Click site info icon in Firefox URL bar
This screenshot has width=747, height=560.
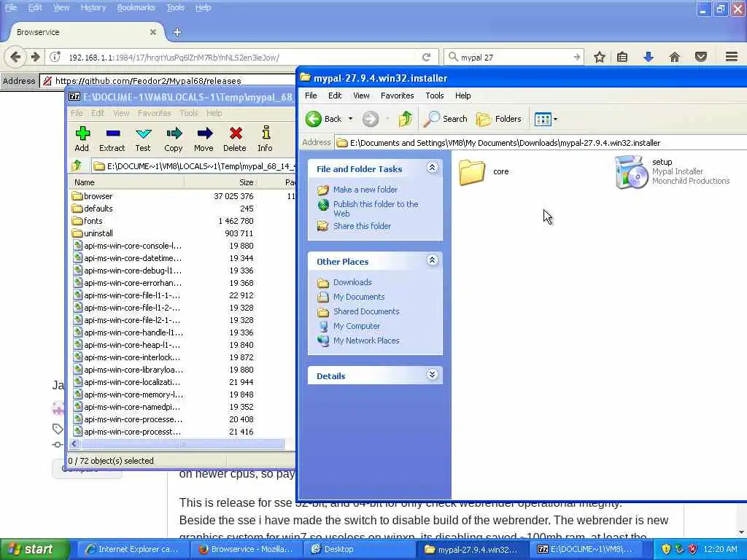click(55, 57)
